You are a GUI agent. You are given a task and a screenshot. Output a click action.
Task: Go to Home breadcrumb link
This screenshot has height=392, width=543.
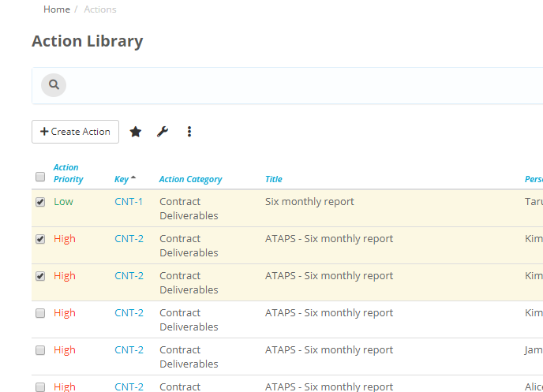[x=57, y=9]
